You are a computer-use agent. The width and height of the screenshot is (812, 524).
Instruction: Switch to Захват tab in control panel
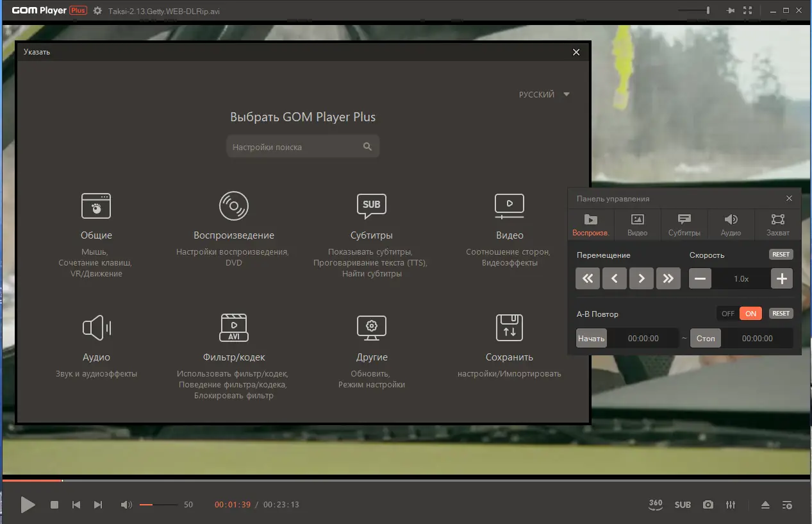778,225
